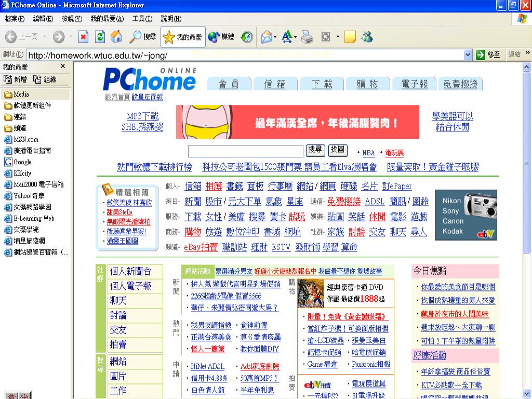This screenshot has width=532, height=399.
Task: Open the Mail2000 電子信箱 favorite
Action: 34,184
